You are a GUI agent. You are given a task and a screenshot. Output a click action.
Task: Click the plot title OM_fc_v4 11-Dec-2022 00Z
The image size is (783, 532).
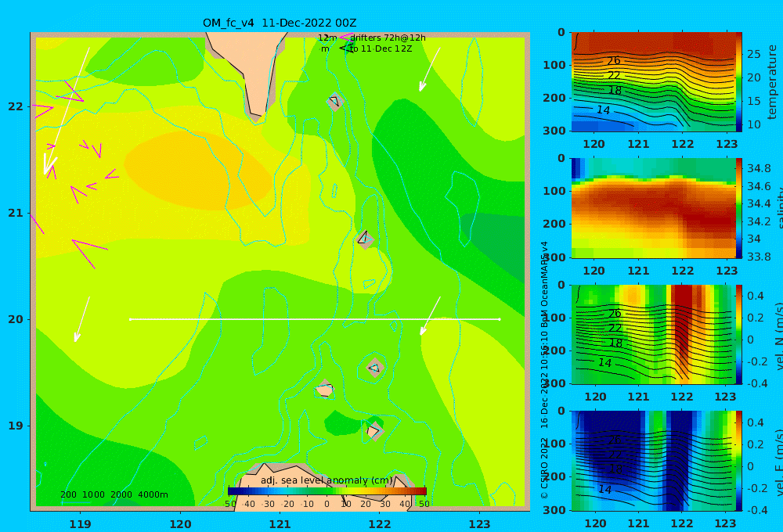(x=280, y=23)
